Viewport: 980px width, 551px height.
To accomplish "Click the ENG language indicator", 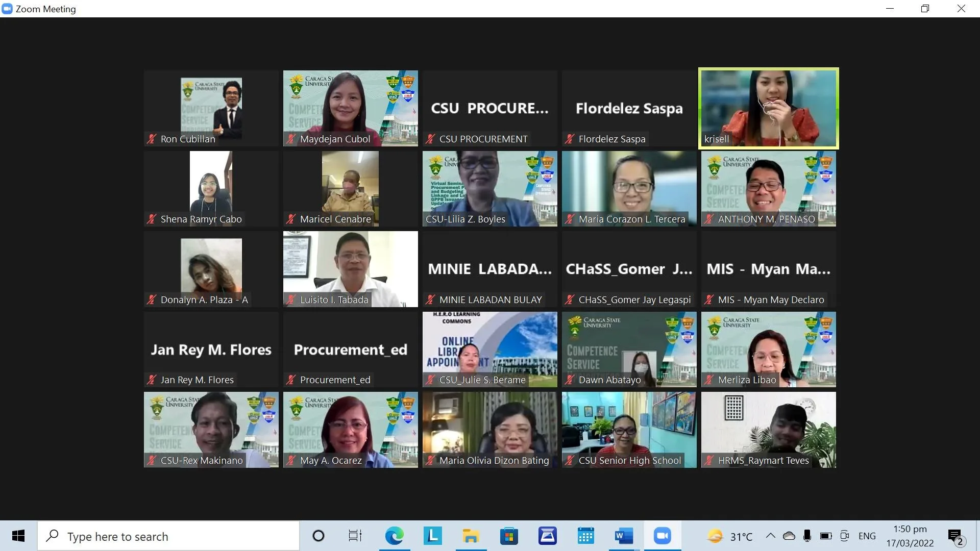I will 867,536.
